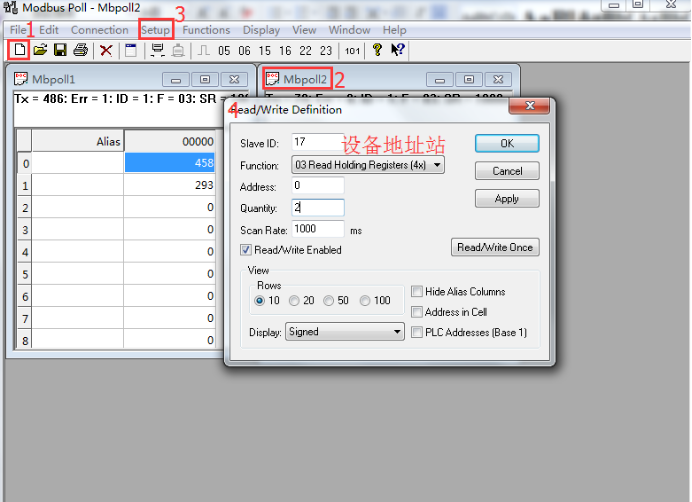This screenshot has height=502, width=692.
Task: Select the 20 rows radio button
Action: click(x=294, y=301)
